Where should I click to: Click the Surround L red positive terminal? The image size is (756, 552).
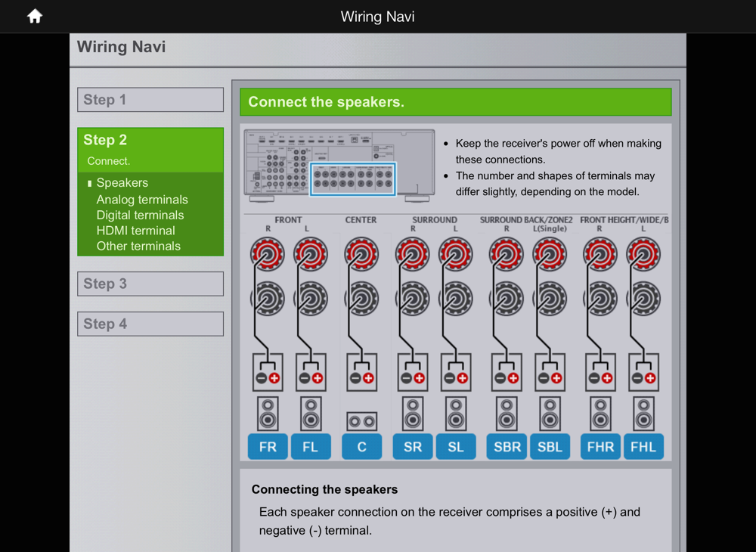tap(456, 253)
